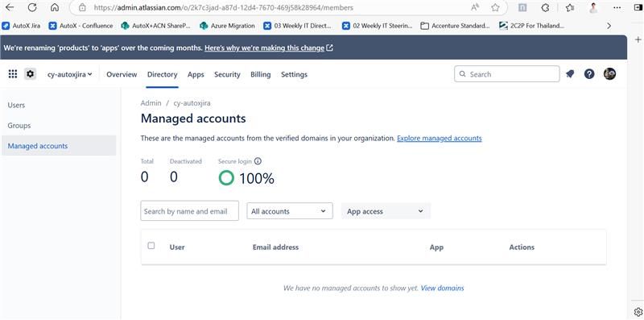644x320 pixels.
Task: Switch to the Billing tab
Action: (260, 74)
